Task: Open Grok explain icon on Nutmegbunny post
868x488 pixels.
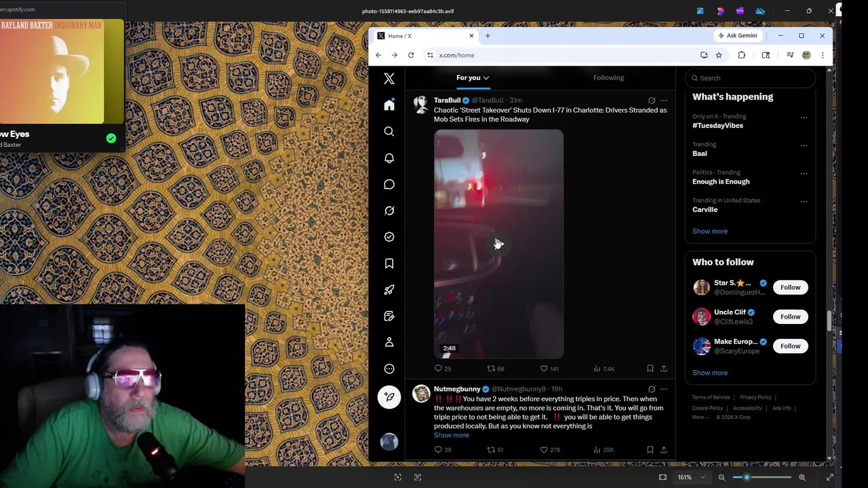Action: (x=652, y=389)
